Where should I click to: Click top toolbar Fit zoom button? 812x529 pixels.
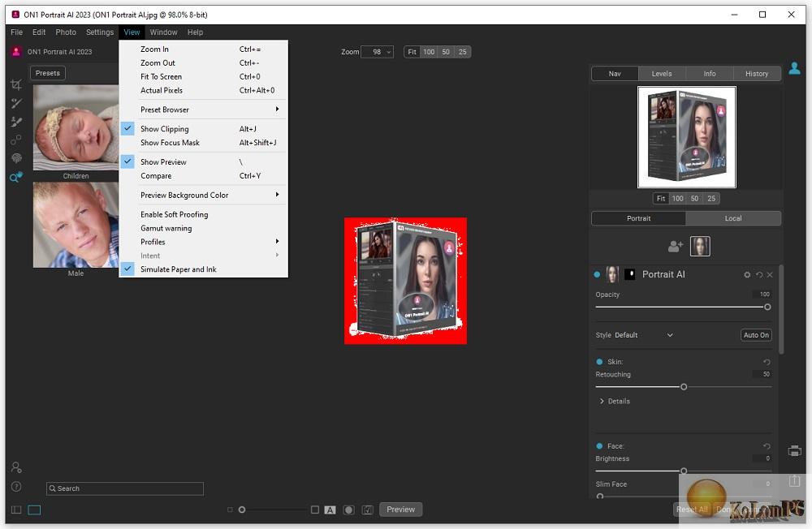(x=412, y=52)
